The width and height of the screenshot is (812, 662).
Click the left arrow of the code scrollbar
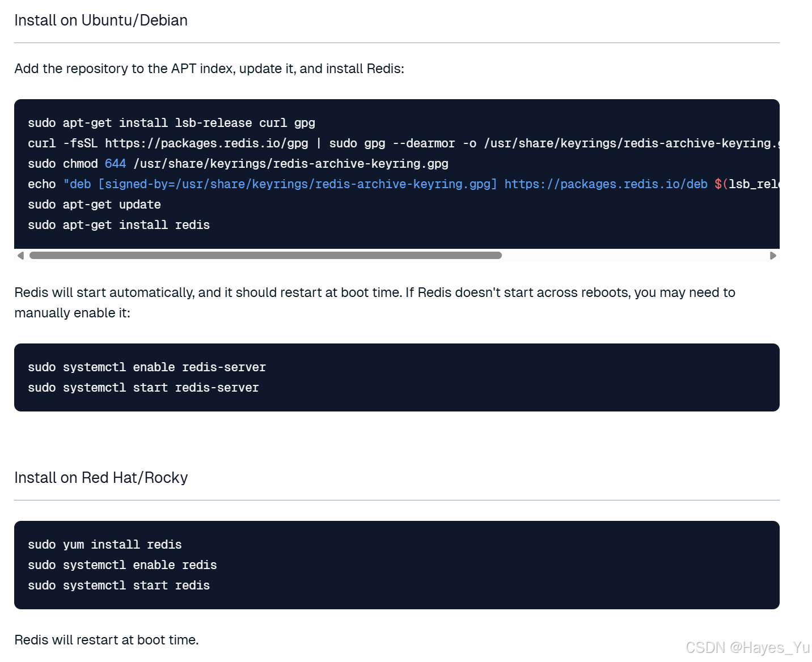tap(21, 256)
